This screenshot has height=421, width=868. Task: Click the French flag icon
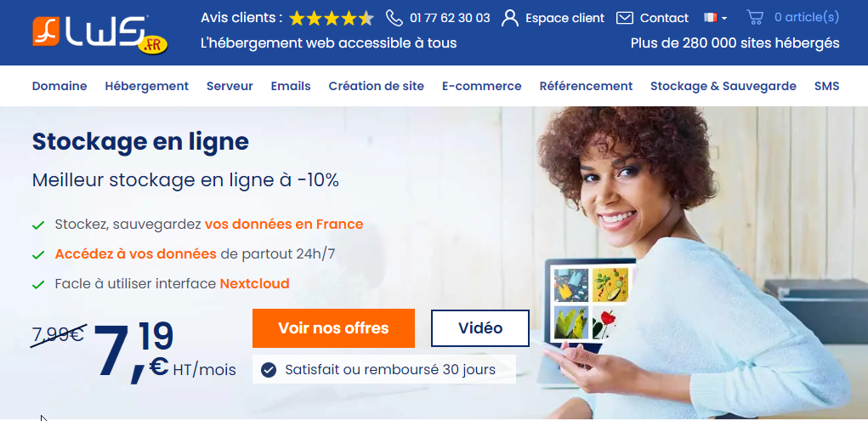710,18
